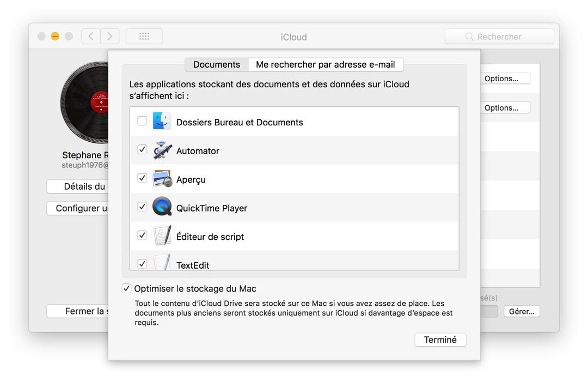Uncheck the Automator checkbox
This screenshot has height=375, width=588.
click(142, 149)
